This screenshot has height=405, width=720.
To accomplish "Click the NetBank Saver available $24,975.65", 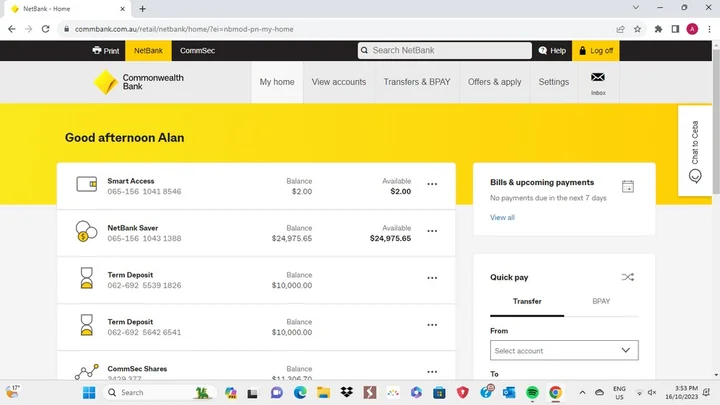I will point(390,238).
